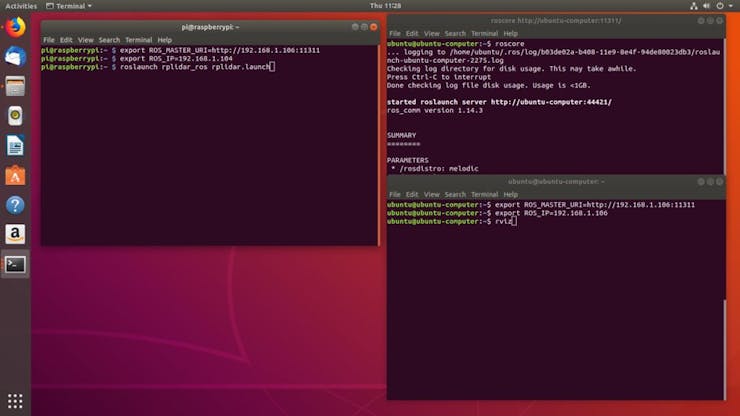Click the '/rosdistro: melodic' parameter line

click(435, 169)
